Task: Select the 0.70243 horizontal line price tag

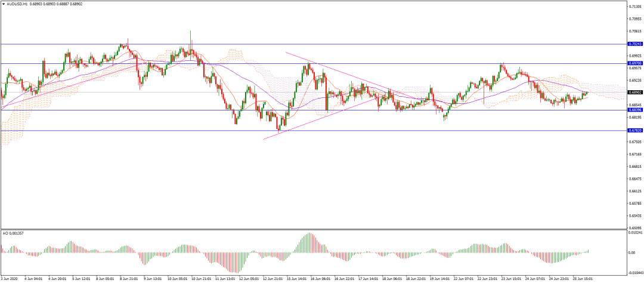Action: pos(634,44)
